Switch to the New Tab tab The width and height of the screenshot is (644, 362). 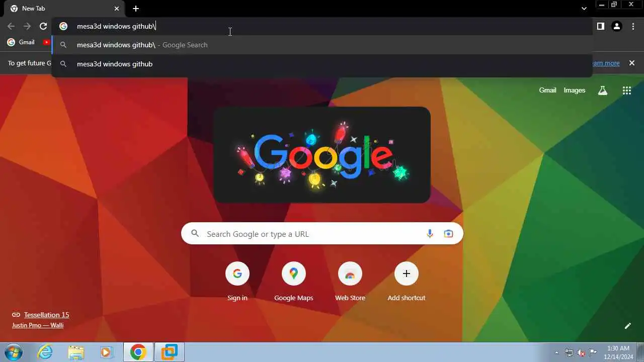64,9
